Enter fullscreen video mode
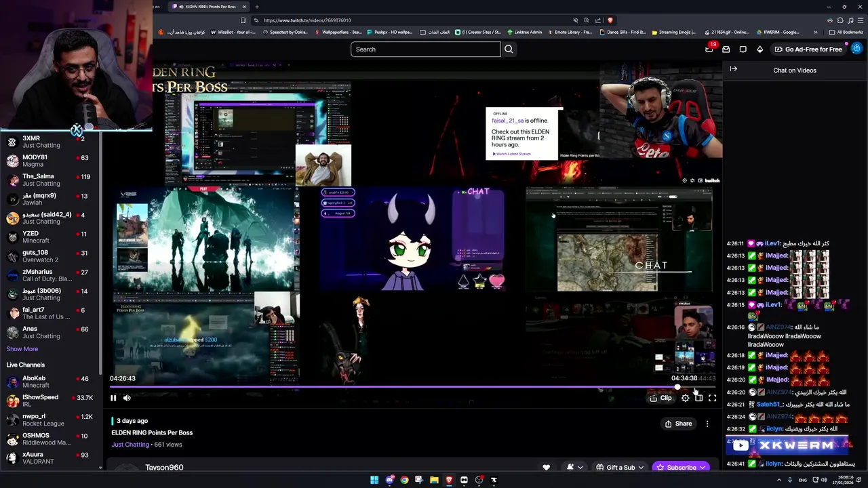The height and width of the screenshot is (488, 868). [713, 398]
